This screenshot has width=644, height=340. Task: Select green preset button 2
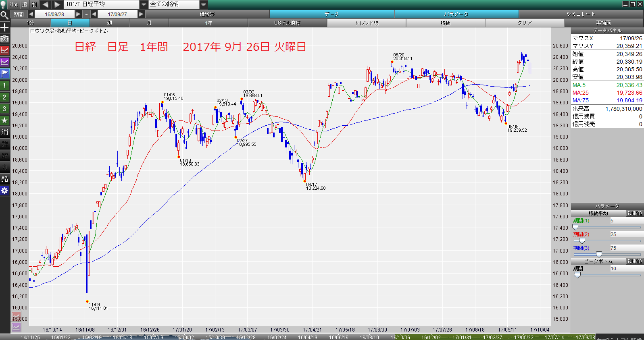coord(4,97)
